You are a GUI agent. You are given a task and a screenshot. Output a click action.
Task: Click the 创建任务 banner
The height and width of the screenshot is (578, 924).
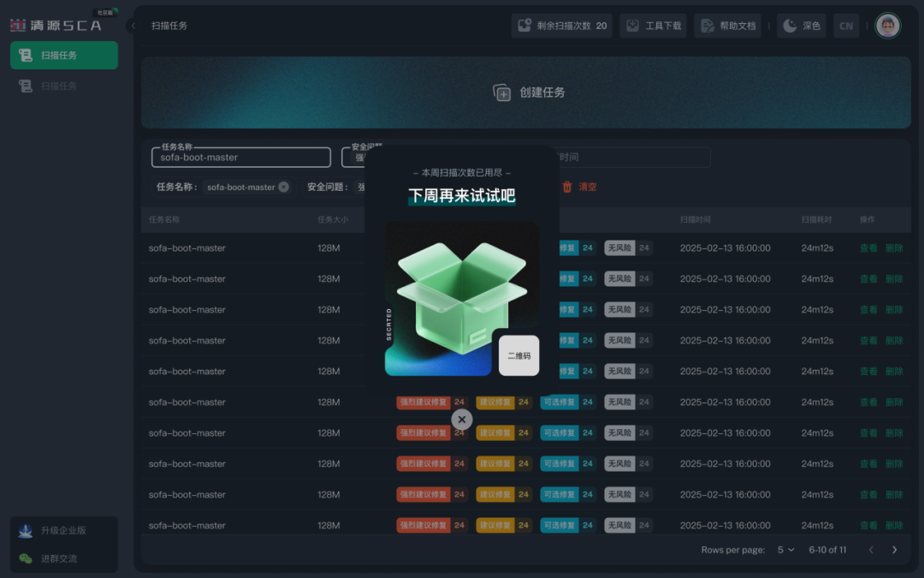[525, 92]
